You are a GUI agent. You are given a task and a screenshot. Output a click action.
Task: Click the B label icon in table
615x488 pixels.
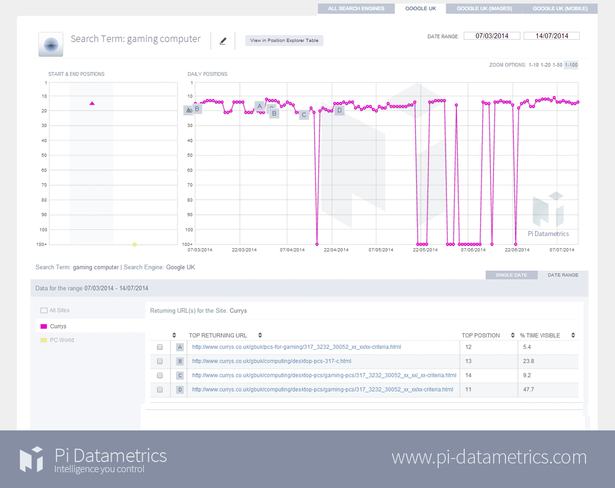[180, 361]
